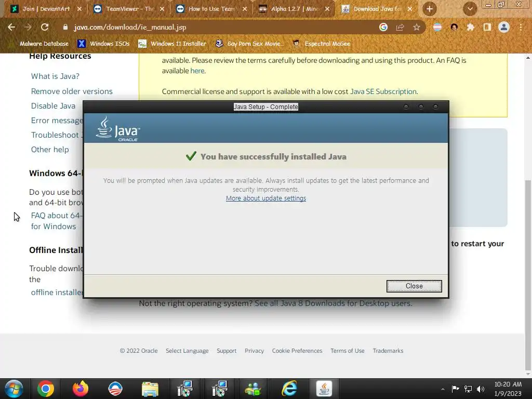The image size is (532, 399).
Task: Open Select Language footer link
Action: [187, 351]
